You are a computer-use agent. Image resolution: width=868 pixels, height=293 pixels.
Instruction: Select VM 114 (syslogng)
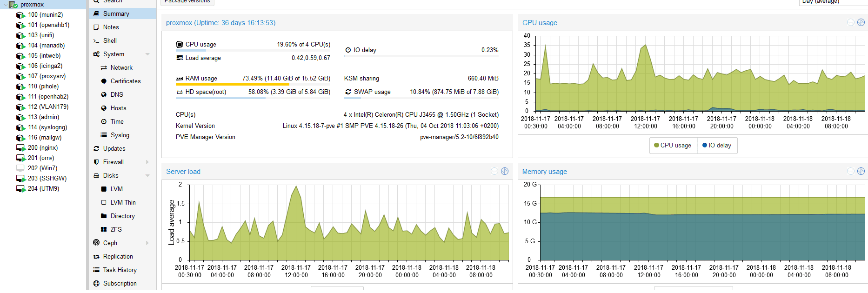click(x=47, y=127)
